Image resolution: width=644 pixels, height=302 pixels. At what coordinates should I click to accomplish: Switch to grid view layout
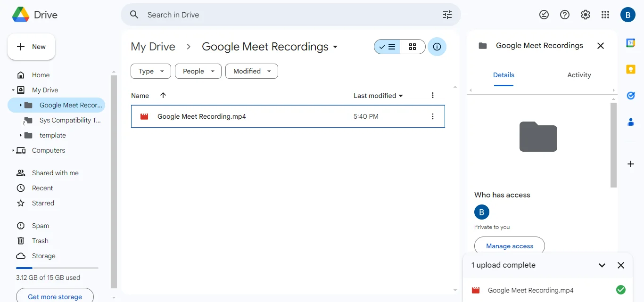[413, 47]
